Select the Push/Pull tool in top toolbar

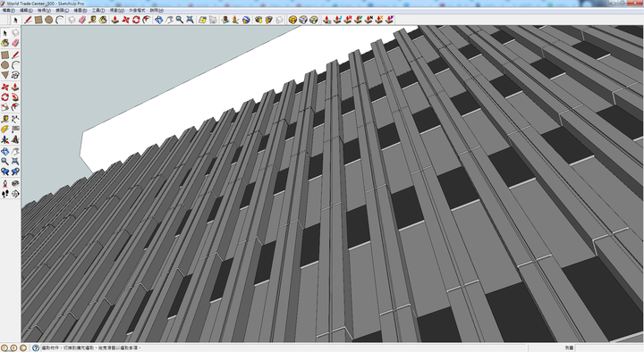115,20
